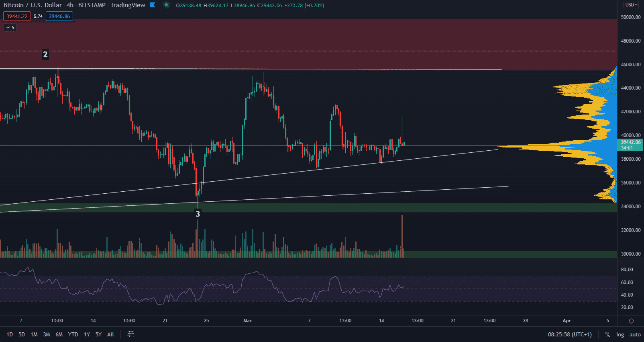Click the red sell price 39441.22 button

coord(17,16)
